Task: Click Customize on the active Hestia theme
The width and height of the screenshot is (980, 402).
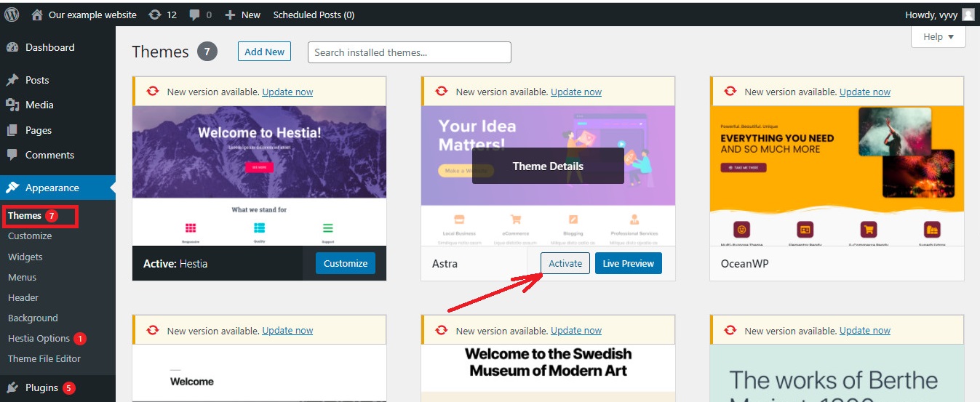Action: 346,263
